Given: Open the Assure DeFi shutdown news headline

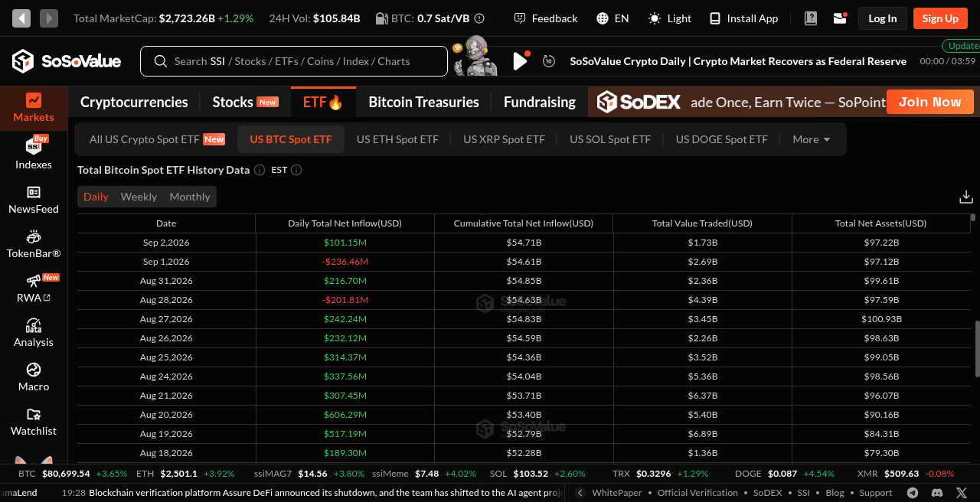Looking at the screenshot, I should pyautogui.click(x=325, y=493).
